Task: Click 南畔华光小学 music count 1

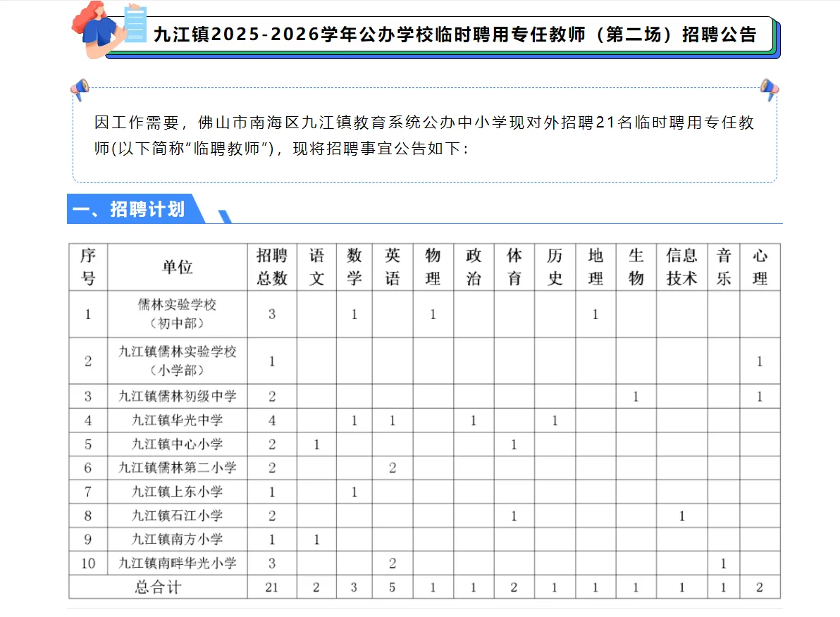Action: pyautogui.click(x=724, y=563)
